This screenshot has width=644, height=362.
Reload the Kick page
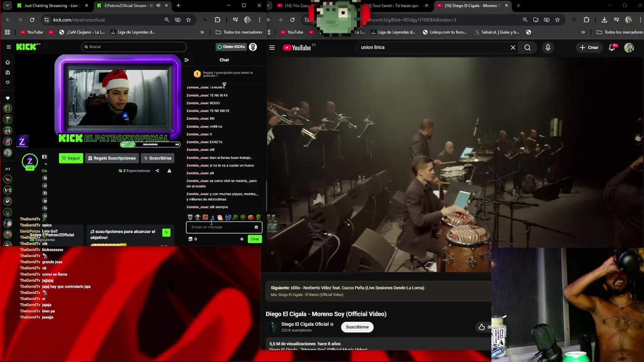coord(32,20)
